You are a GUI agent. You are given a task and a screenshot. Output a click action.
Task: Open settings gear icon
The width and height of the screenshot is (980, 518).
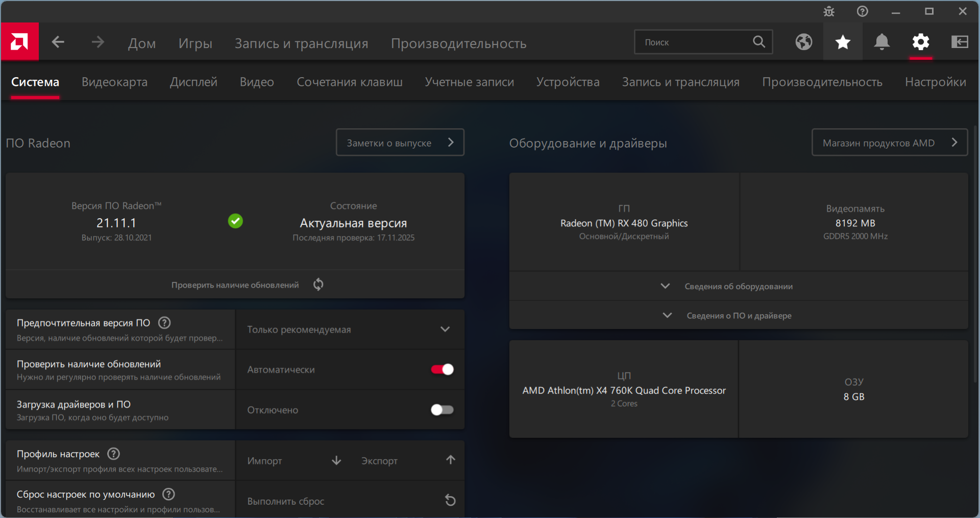pyautogui.click(x=921, y=42)
